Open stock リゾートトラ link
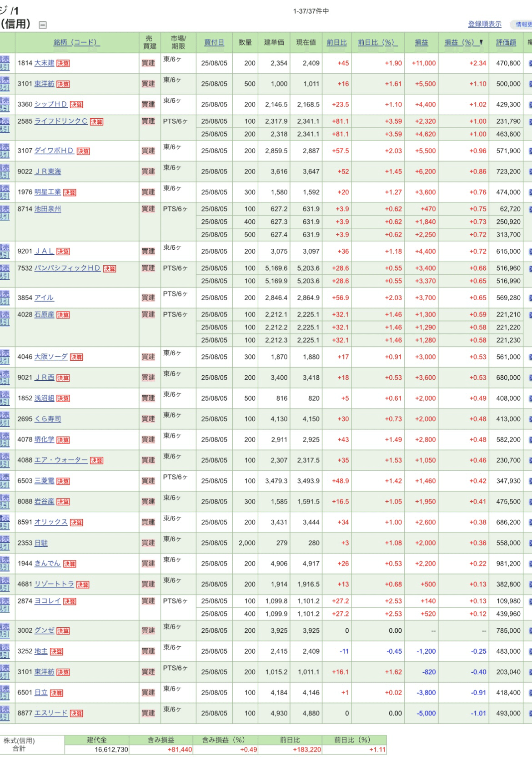532x761 pixels. click(x=54, y=584)
